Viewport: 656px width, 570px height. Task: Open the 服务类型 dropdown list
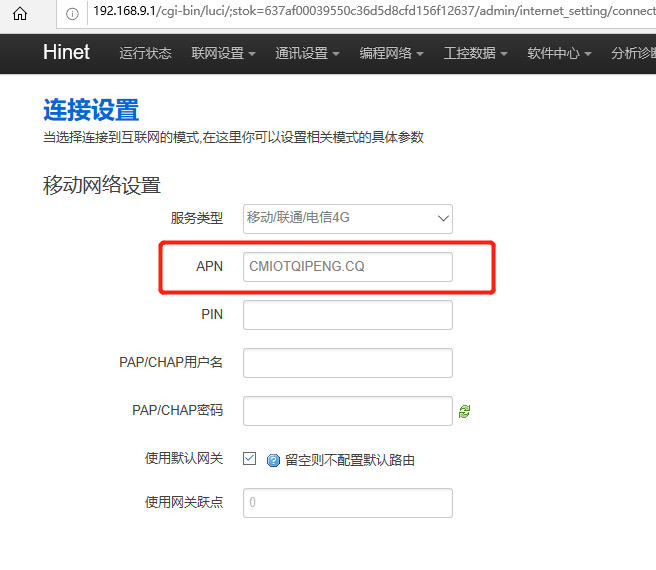click(x=347, y=218)
